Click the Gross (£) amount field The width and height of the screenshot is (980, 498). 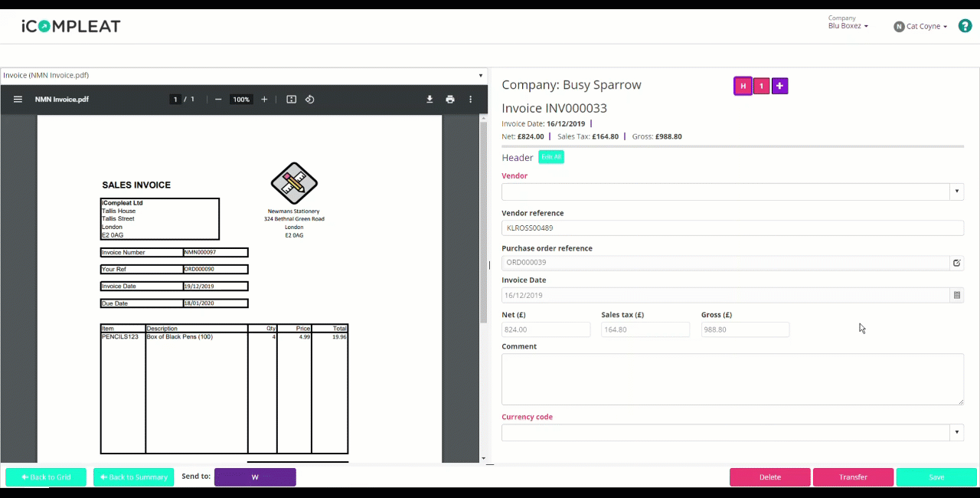[745, 329]
